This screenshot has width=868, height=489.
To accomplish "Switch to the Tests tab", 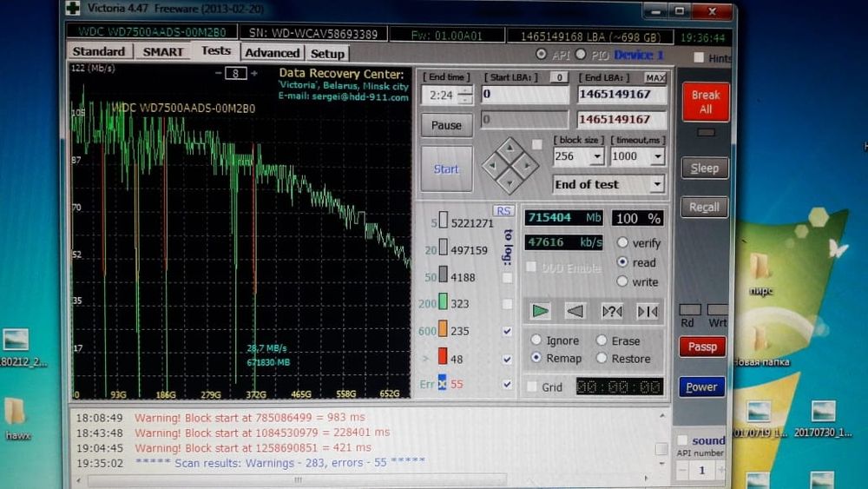I will point(216,50).
